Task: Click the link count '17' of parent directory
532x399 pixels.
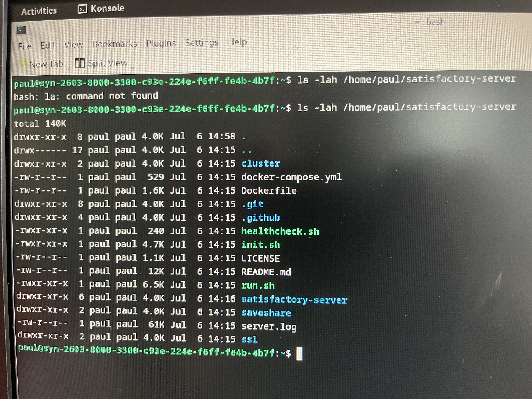Action: tap(77, 150)
